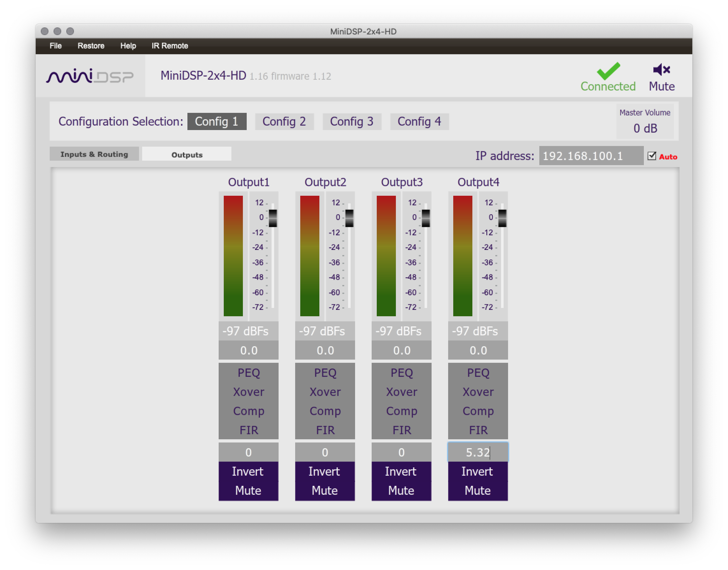
Task: Click Output1 gain value 0.0 field
Action: [249, 350]
